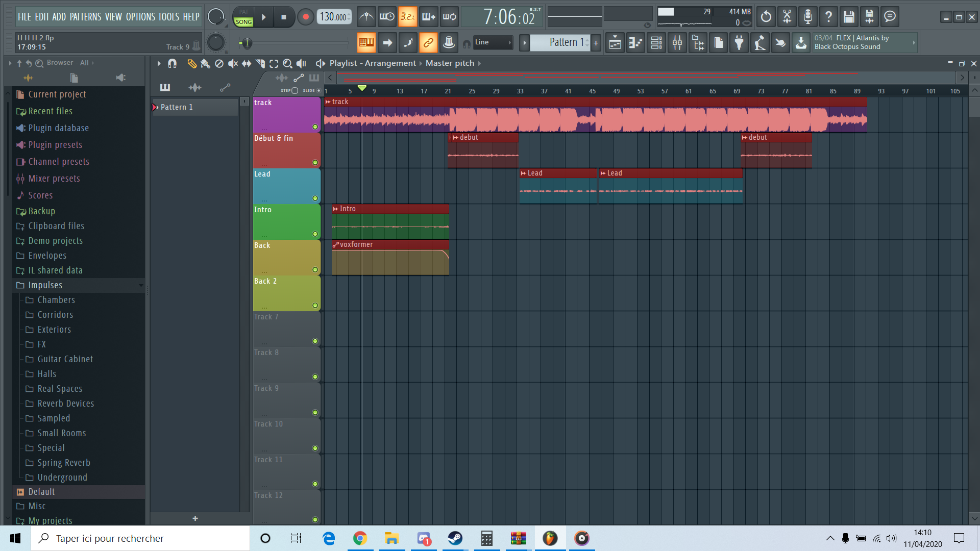The image size is (980, 551).
Task: Collapse the Impulses folder
Action: 45,285
